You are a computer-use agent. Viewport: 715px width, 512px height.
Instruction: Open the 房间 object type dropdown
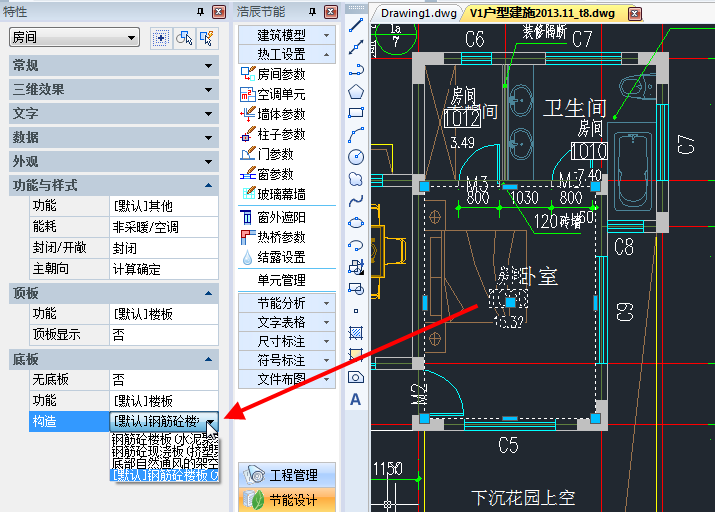coord(74,37)
